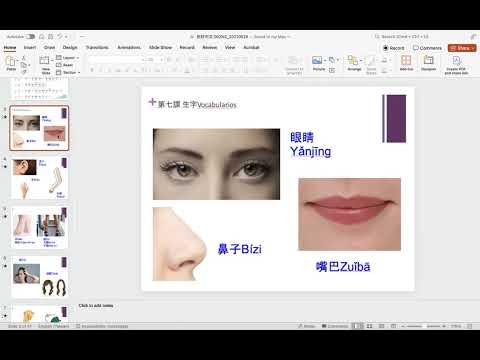Screen dimensions: 480x360
Task: Switch to the Acrobat tab
Action: 251,47
